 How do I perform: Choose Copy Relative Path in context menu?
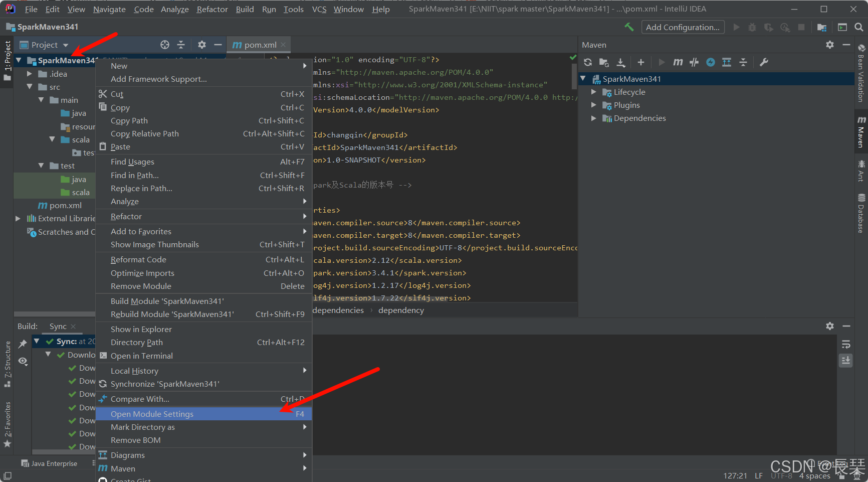click(204, 133)
